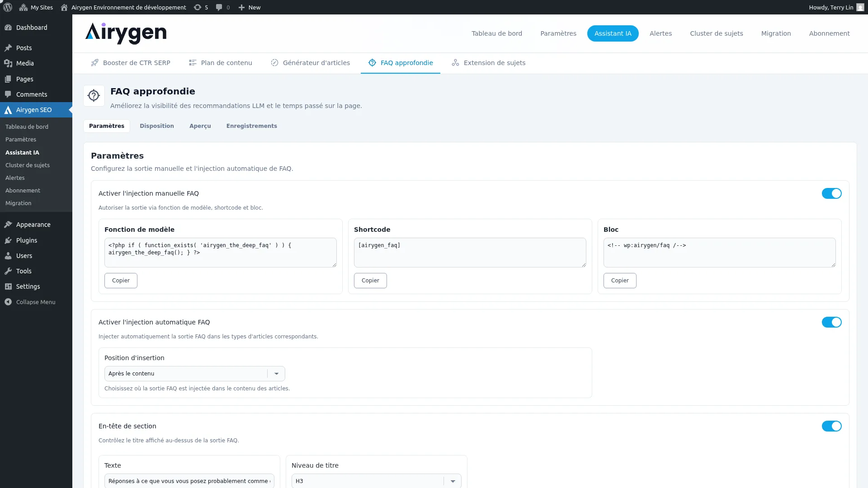Viewport: 868px width, 488px height.
Task: Open Paramètres in top navigation
Action: (x=558, y=33)
